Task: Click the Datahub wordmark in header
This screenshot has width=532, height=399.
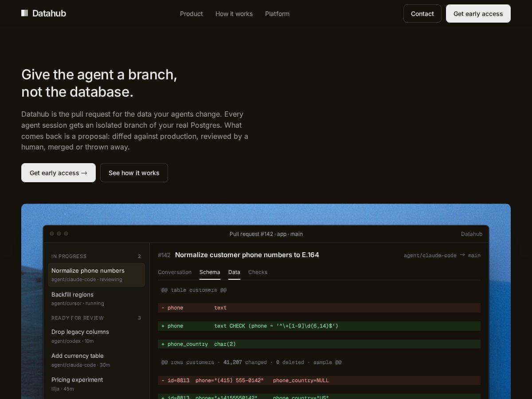Action: [x=49, y=13]
